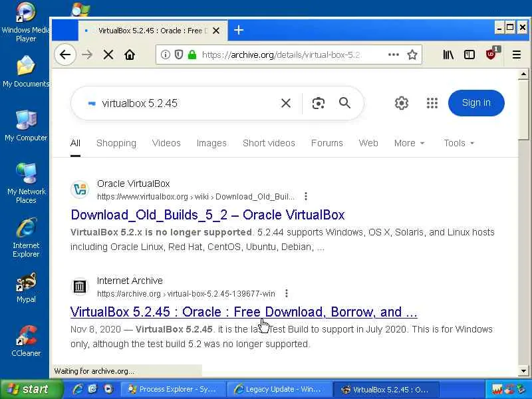Open VirtualBox 5.2.45 Internet Archive link
The image size is (532, 399).
pos(243,312)
